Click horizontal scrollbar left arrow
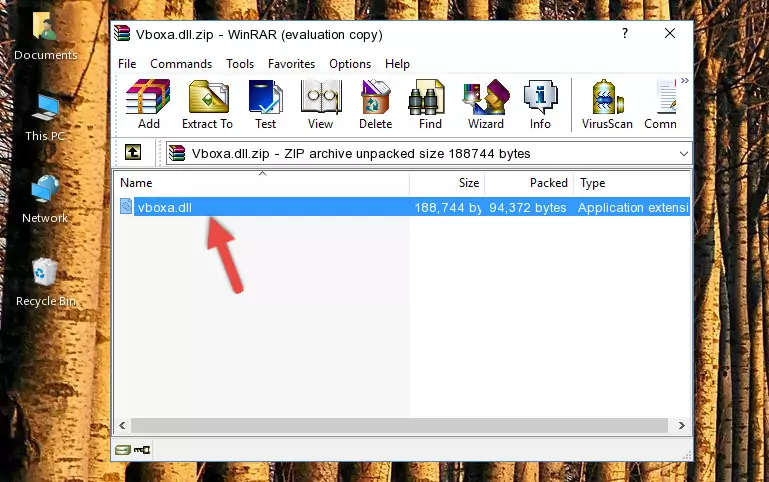Viewport: 769px width, 482px height. (123, 425)
